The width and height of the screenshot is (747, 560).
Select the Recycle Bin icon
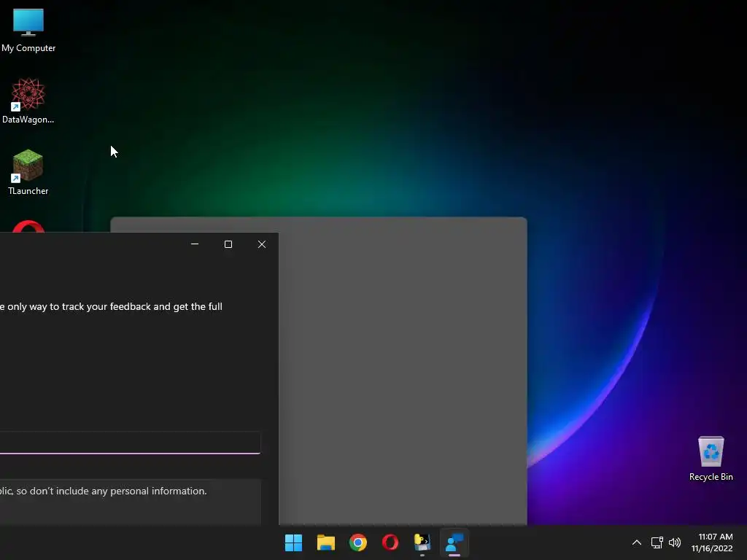pos(711,458)
